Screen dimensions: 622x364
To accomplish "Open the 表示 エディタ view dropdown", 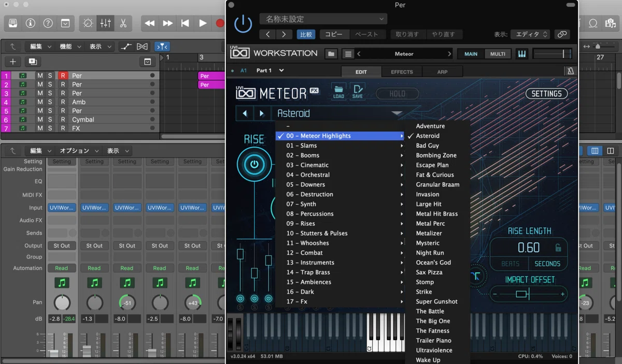I will pyautogui.click(x=530, y=34).
